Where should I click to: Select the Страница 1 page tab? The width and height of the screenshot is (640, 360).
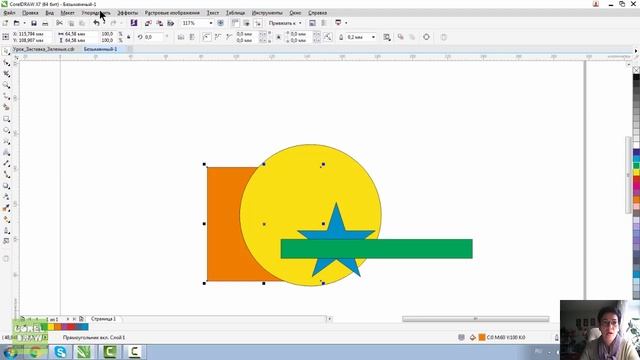pyautogui.click(x=103, y=319)
